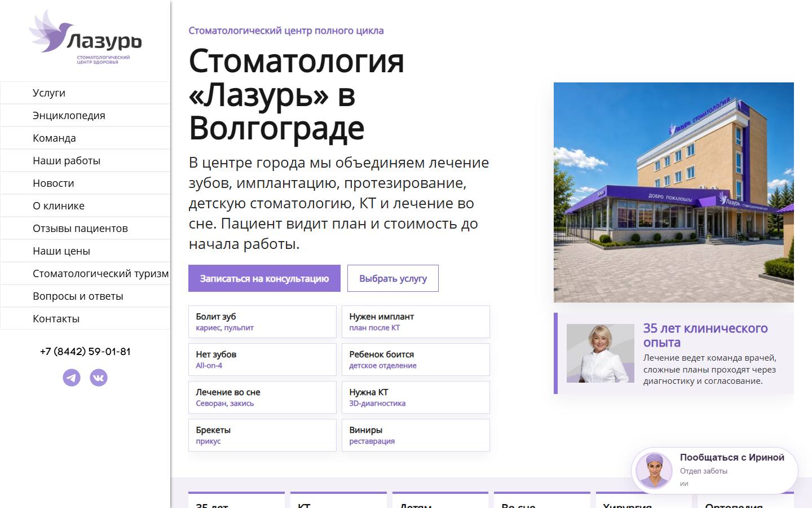Viewport: 812px width, 508px height.
Task: Click the Стоматологический центр полного цикла tagline
Action: point(286,30)
